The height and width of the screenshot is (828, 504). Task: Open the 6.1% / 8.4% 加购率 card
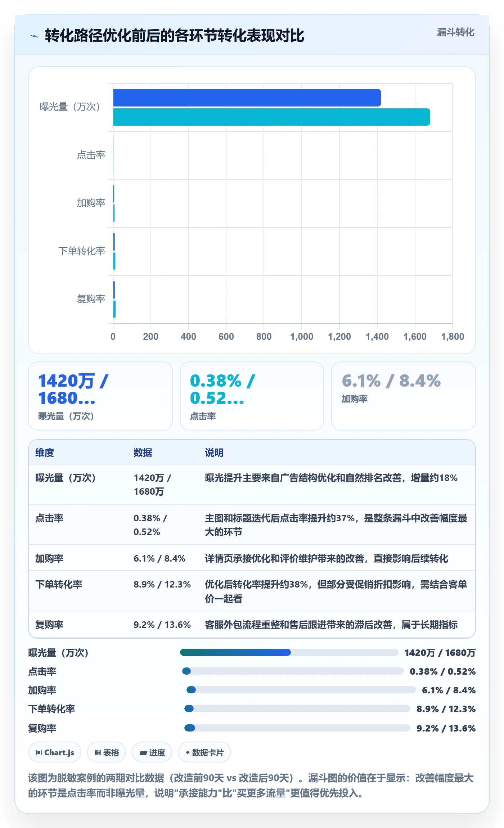(404, 396)
